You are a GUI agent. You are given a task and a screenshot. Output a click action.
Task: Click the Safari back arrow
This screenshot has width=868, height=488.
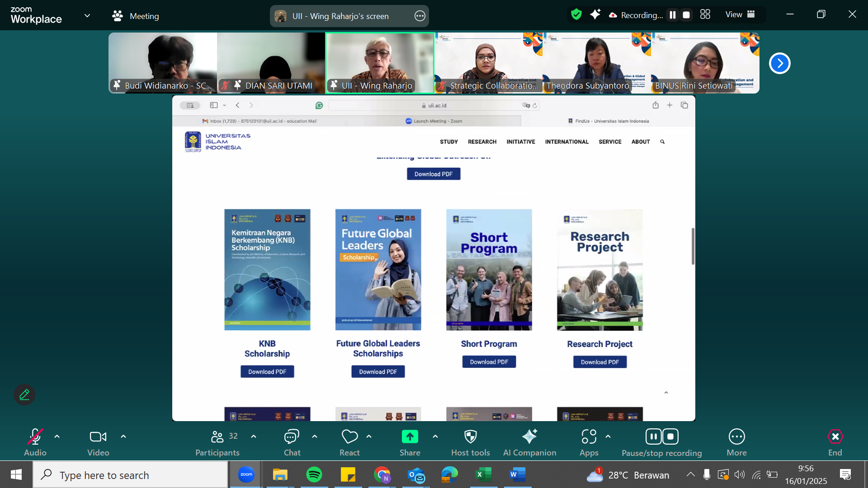[238, 105]
